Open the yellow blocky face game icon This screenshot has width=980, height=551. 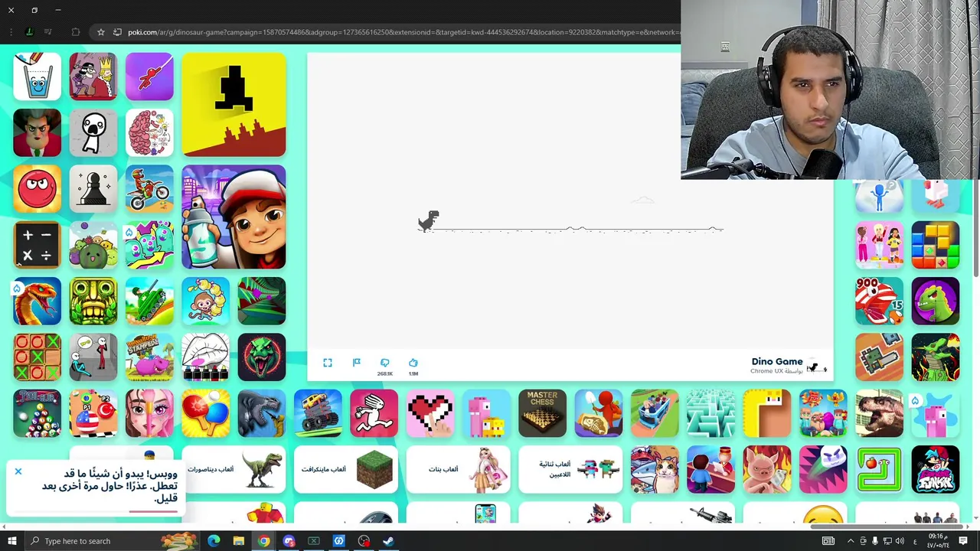[767, 413]
